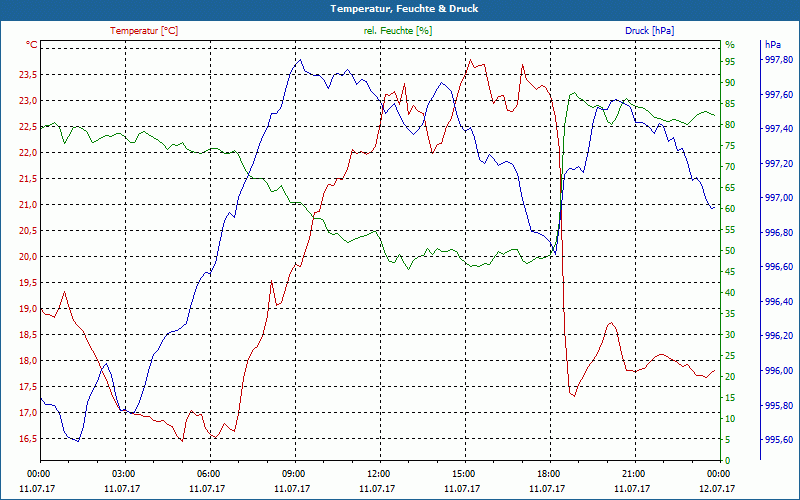Screen dimensions: 800x500
Task: Select the blue 'Druck [hPa]' legend label
Action: pos(649,31)
